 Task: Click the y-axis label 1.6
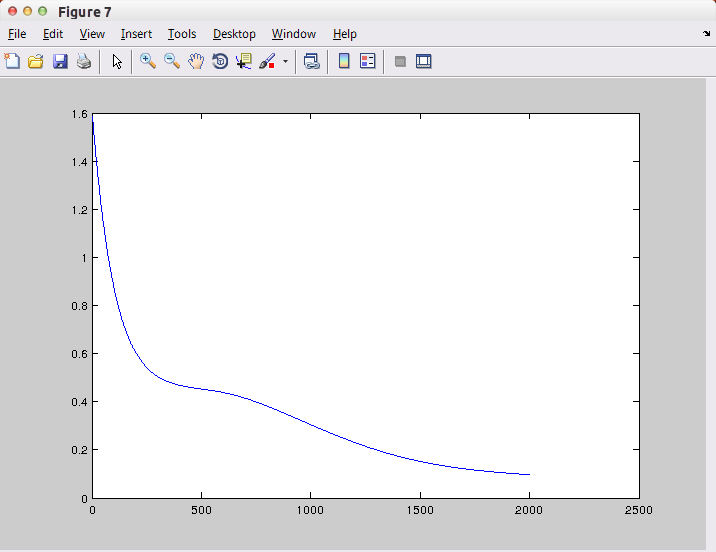click(79, 114)
